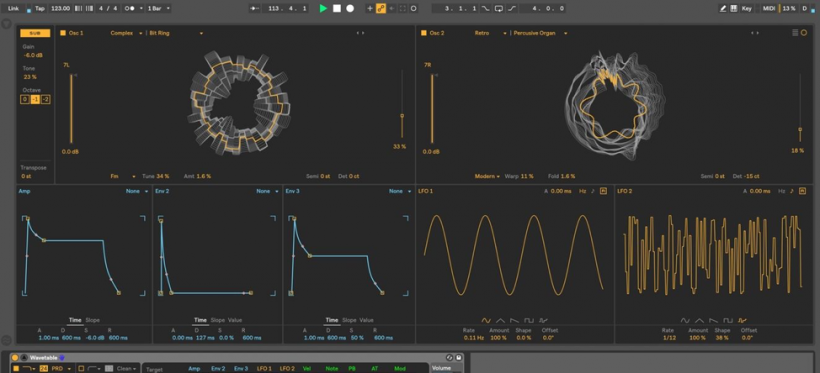Image resolution: width=820 pixels, height=373 pixels.
Task: Click the Wavetable device save preset icon
Action: (x=459, y=358)
